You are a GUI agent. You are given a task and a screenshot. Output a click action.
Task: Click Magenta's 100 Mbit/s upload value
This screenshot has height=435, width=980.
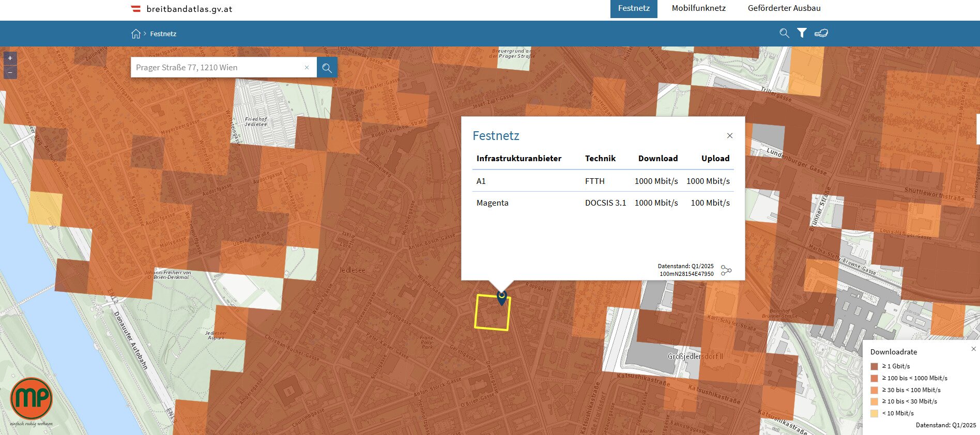[x=710, y=203]
